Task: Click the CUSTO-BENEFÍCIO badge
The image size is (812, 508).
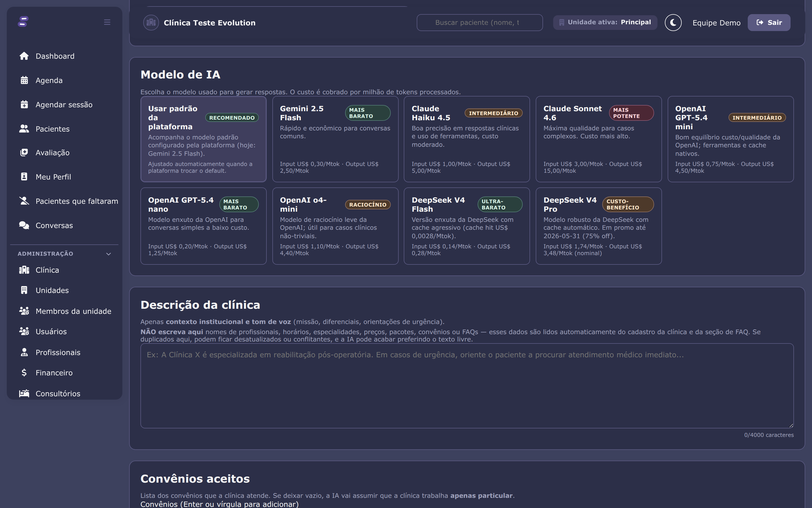Action: coord(628,204)
